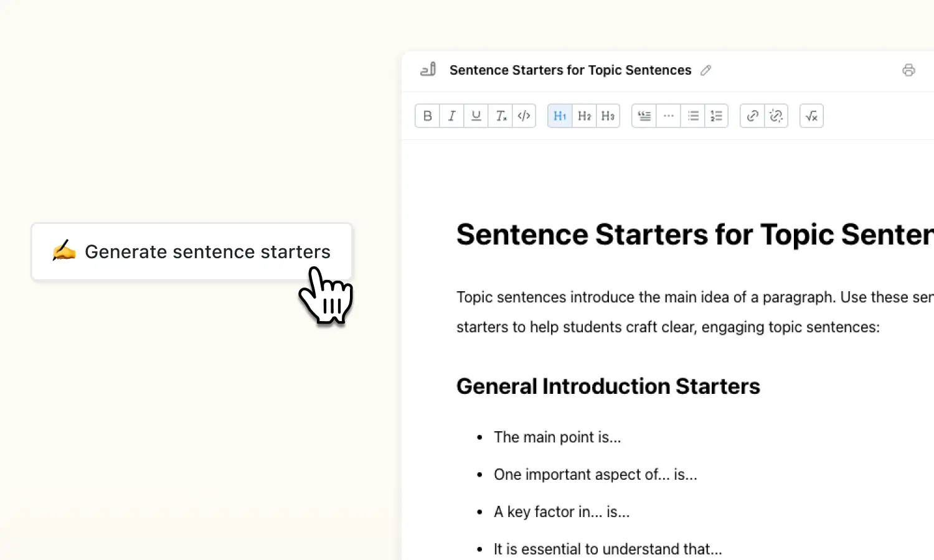Insert a math formula
The width and height of the screenshot is (934, 560).
(x=811, y=116)
